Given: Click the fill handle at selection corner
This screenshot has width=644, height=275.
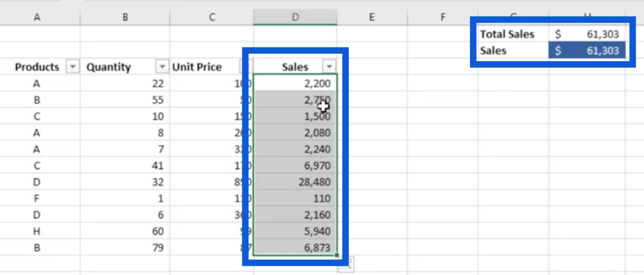Looking at the screenshot, I should [337, 255].
